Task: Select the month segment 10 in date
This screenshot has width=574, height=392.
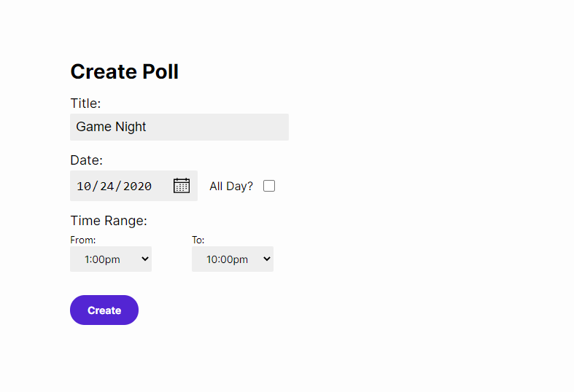Action: point(84,186)
